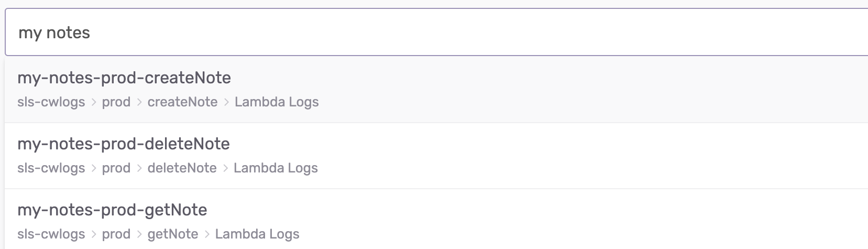Click chevron after "sls-cwlogs" in createNote breadcrumb

point(94,102)
